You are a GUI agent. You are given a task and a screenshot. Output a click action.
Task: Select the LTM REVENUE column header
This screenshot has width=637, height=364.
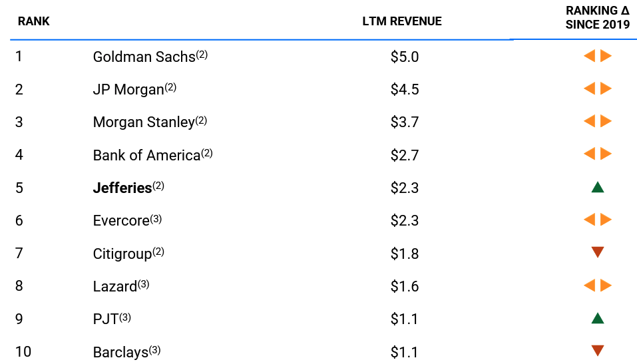[402, 21]
